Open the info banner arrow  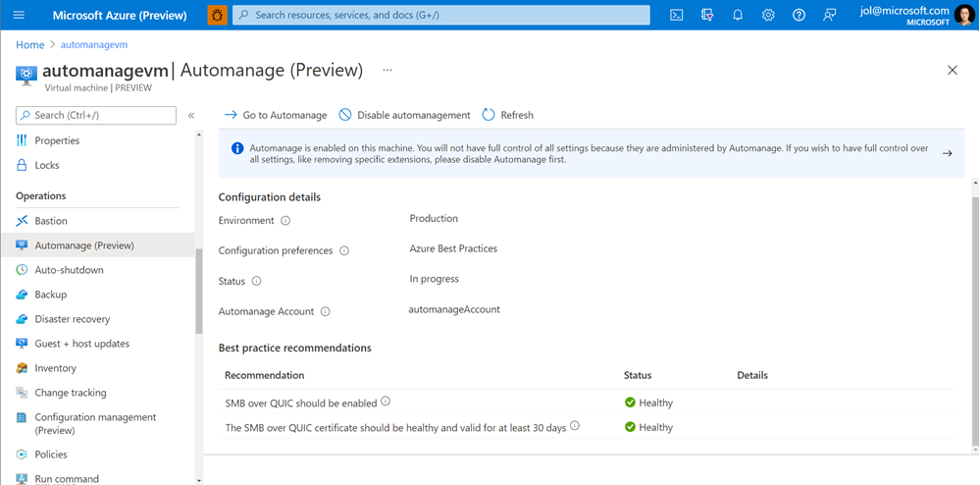948,153
